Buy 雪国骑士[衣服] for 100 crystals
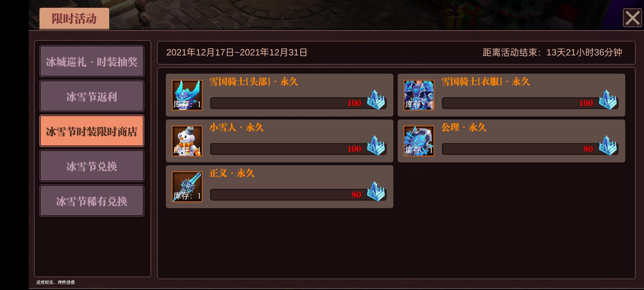 (530, 103)
